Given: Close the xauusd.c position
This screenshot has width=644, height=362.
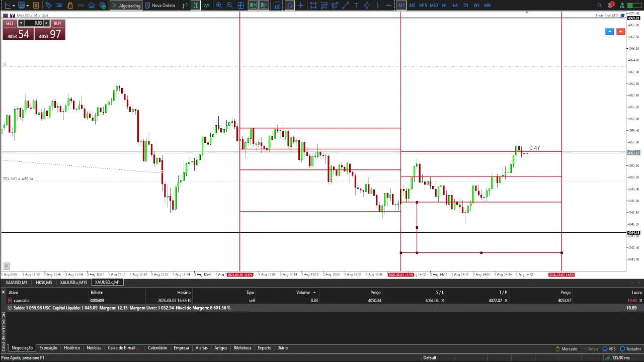Looking at the screenshot, I should pos(639,301).
